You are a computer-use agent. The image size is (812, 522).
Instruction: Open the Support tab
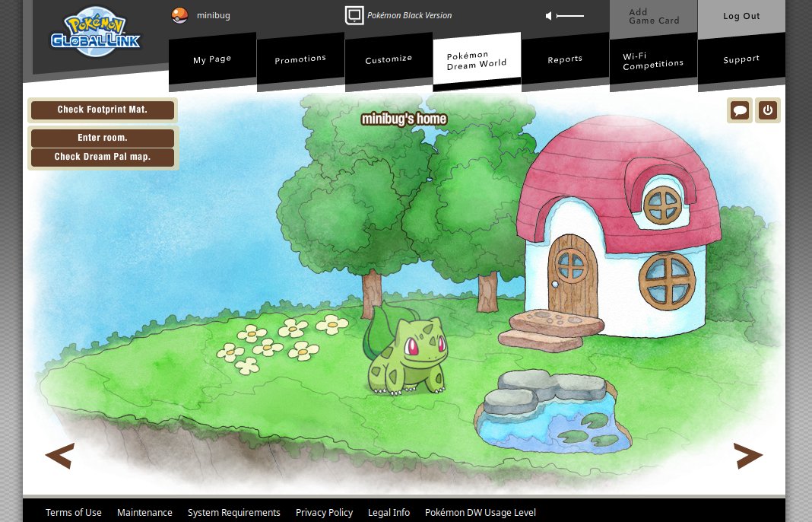pyautogui.click(x=741, y=59)
